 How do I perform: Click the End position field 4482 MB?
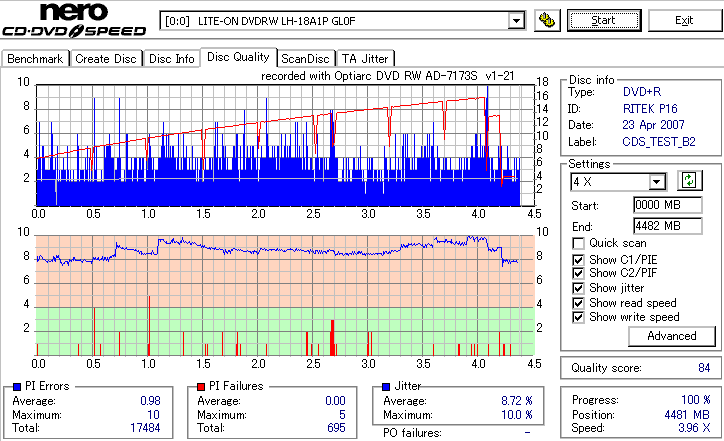(668, 226)
